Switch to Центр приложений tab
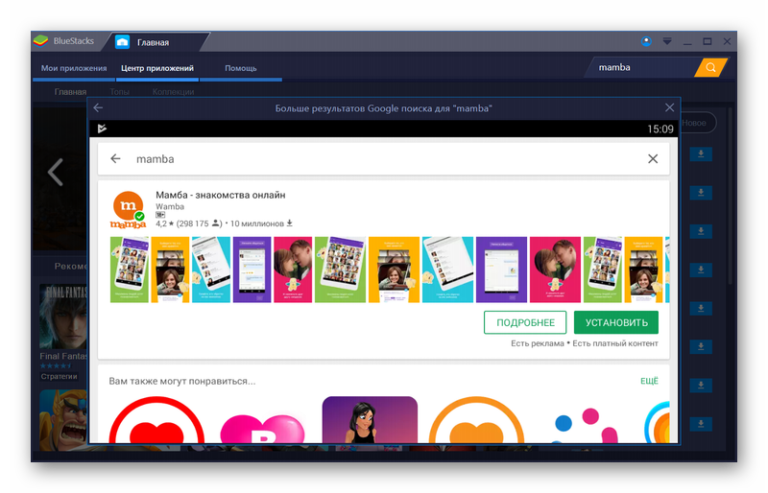This screenshot has height=493, width=768. coord(157,68)
